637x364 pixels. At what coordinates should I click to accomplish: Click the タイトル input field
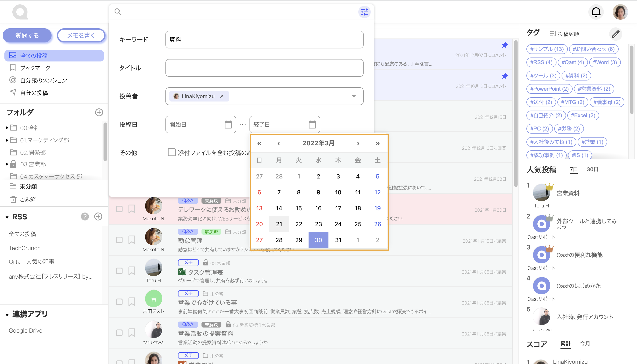coord(264,68)
